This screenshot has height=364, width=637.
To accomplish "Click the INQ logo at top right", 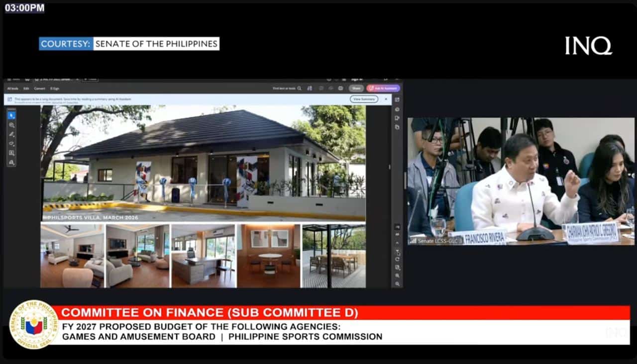I will click(x=588, y=46).
